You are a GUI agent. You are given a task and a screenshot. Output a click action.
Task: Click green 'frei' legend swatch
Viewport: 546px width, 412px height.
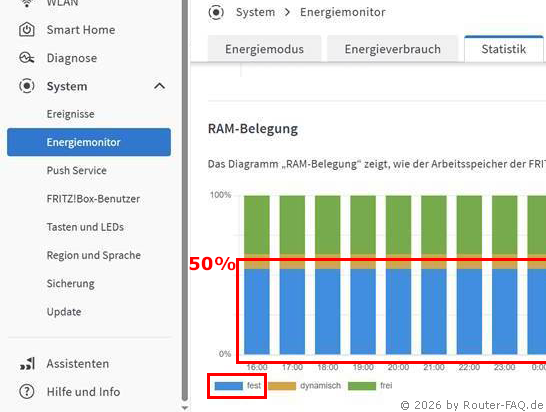tap(362, 386)
